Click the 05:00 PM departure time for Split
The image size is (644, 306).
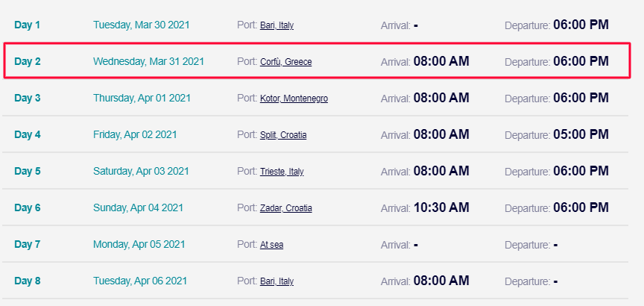point(581,134)
